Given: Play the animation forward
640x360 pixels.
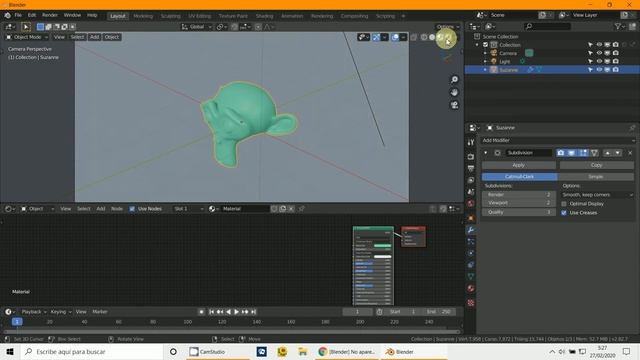Looking at the screenshot, I should pos(236,312).
